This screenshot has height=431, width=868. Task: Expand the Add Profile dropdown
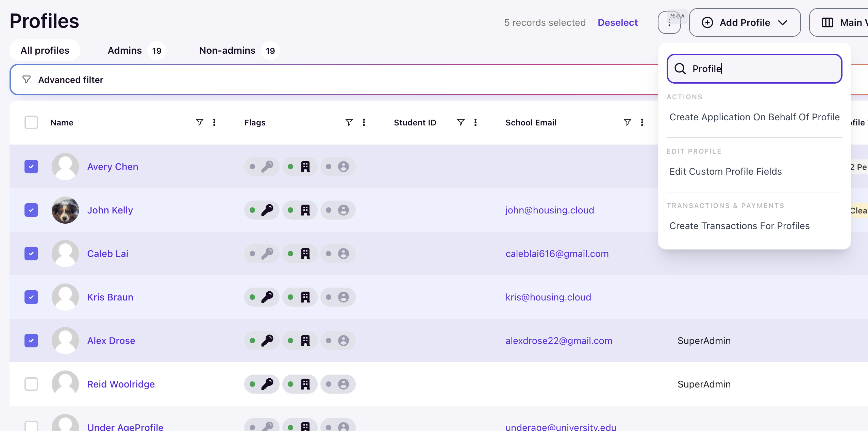click(745, 22)
